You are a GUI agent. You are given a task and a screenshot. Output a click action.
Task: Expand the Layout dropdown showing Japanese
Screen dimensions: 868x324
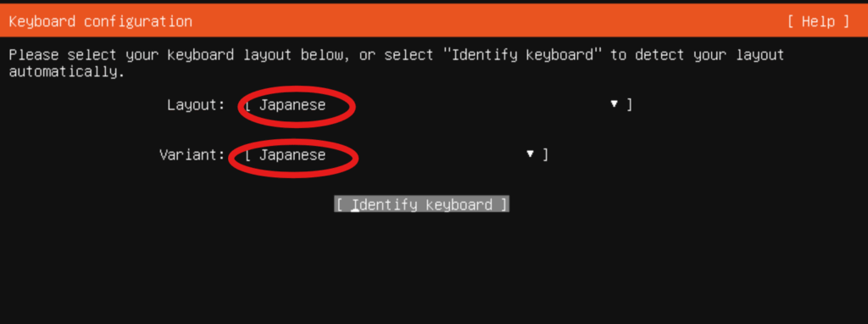[437, 104]
